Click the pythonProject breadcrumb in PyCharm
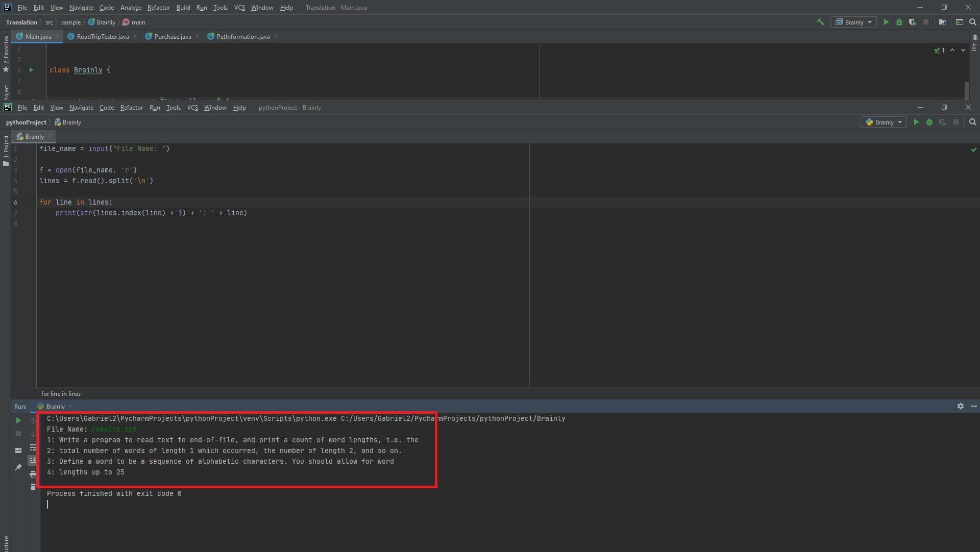The width and height of the screenshot is (980, 552). (x=26, y=122)
